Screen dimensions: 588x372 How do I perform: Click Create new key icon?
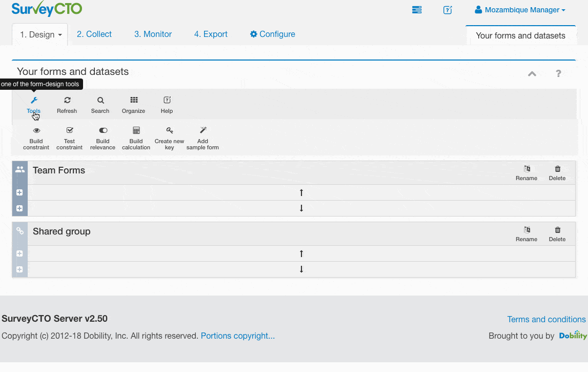[170, 130]
